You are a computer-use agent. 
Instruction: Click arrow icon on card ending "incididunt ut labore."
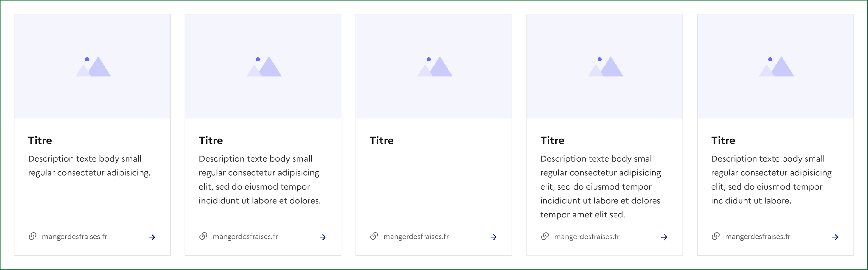tap(835, 237)
